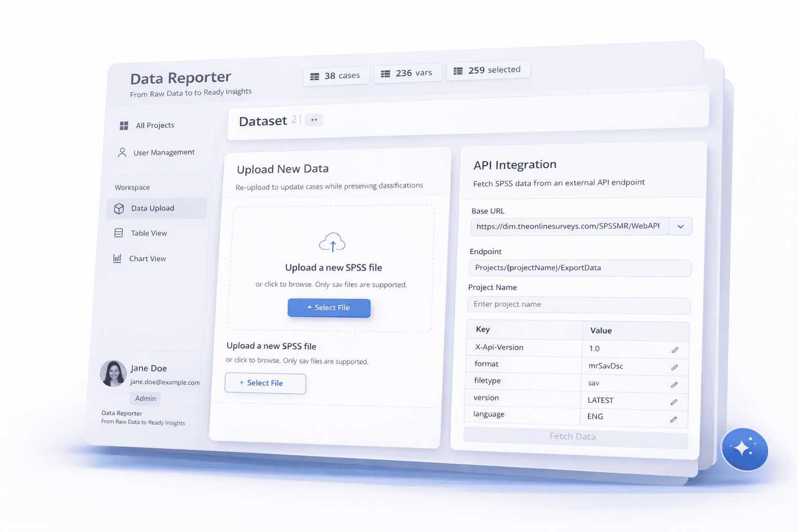Click edit pencil for X-Api-Version row
This screenshot has width=798, height=532.
coord(675,350)
